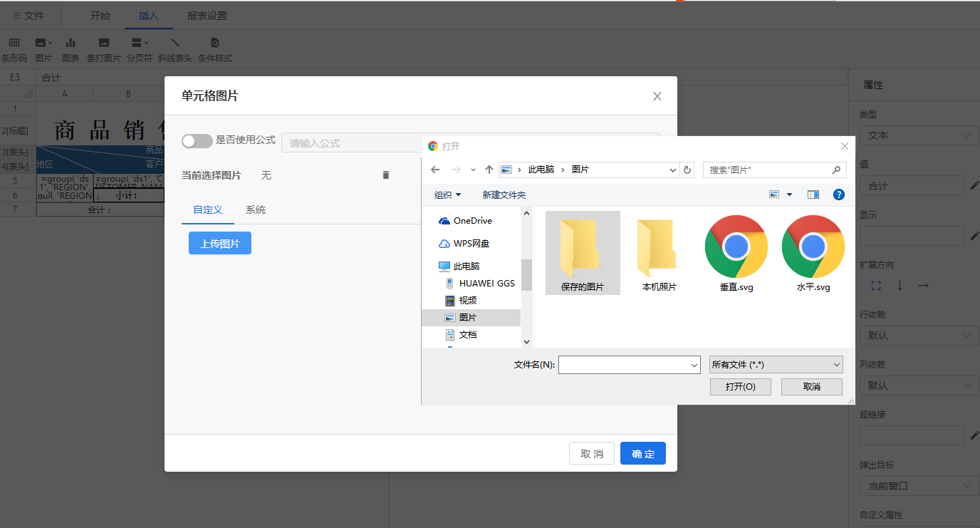Screen dimensions: 980x528
Task: Click the 上传图片 button
Action: 220,243
